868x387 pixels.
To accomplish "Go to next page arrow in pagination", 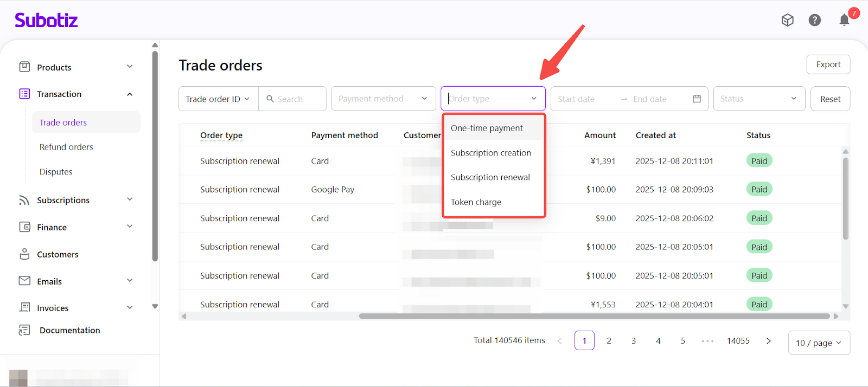I will (x=768, y=341).
